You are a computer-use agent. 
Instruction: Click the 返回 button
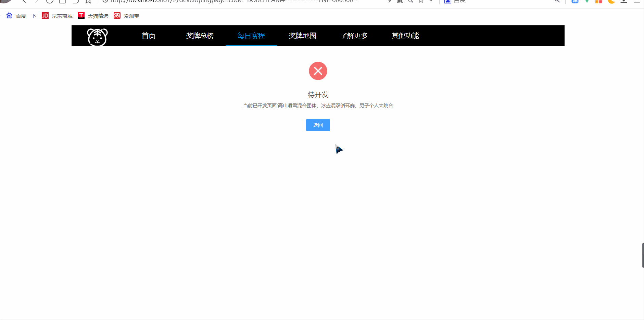pyautogui.click(x=318, y=125)
